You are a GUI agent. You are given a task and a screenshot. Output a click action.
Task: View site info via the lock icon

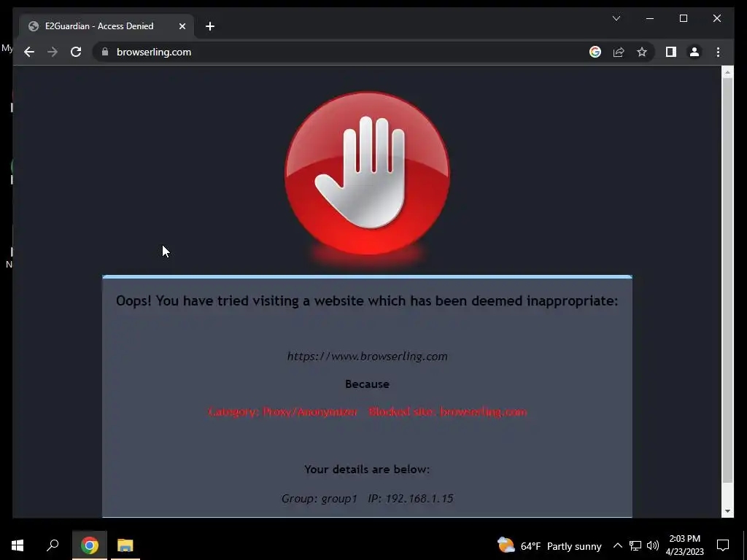105,52
